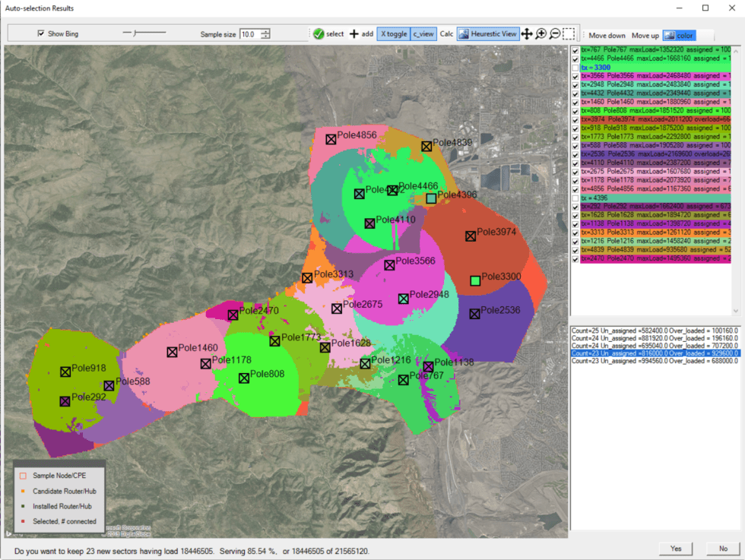This screenshot has height=560, width=745.
Task: Answer Yes to keep the 23 new sectors
Action: 676,549
